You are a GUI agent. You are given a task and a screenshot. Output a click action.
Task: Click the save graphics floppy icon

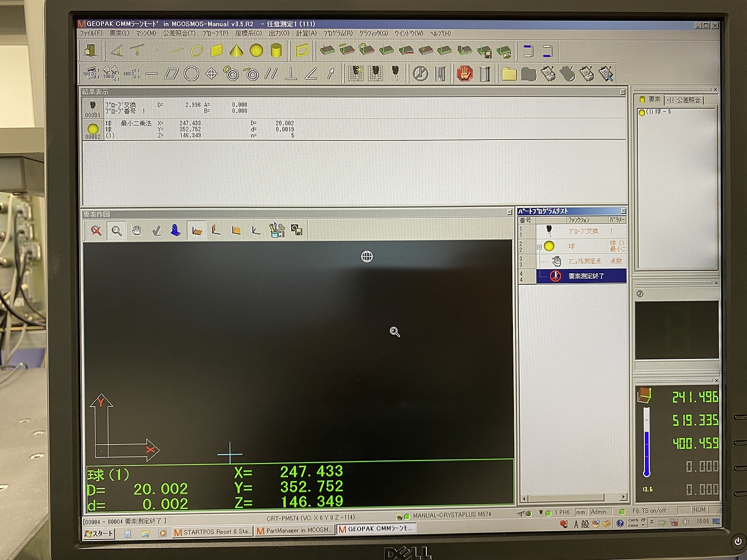coord(297,230)
